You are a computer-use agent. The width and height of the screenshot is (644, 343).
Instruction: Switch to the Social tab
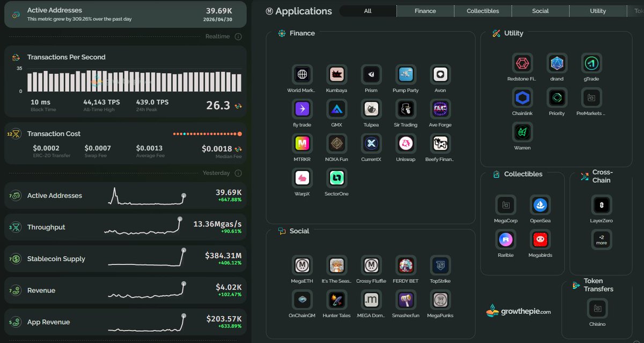tap(540, 11)
